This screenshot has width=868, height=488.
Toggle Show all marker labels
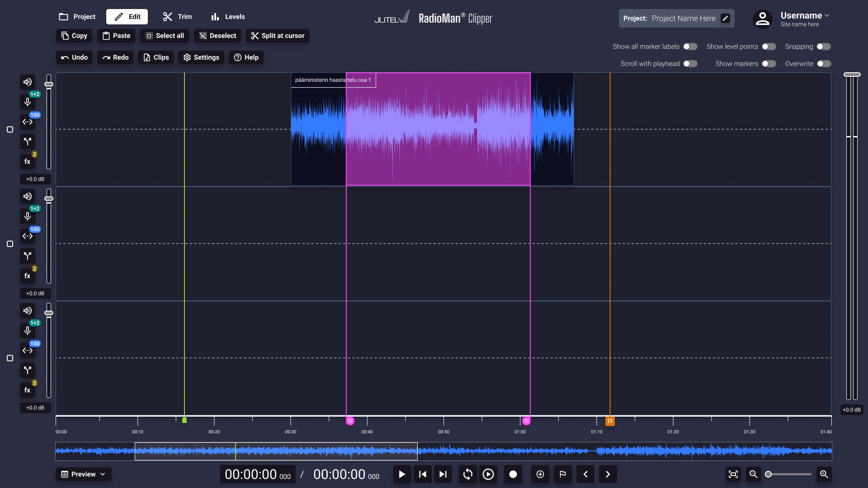[x=690, y=47]
